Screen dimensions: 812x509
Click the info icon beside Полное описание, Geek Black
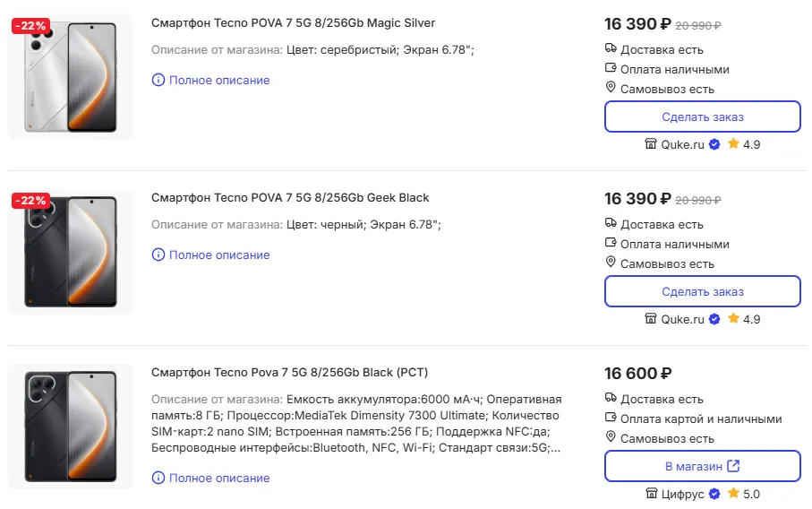(x=158, y=255)
